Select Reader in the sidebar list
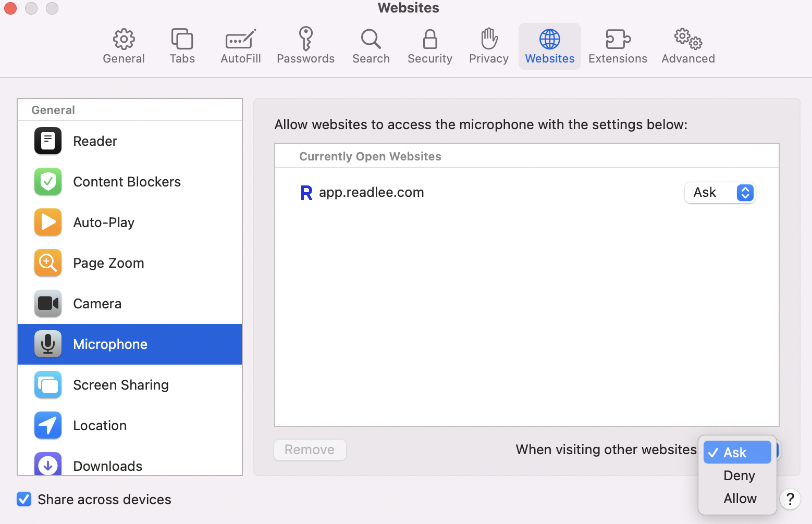The width and height of the screenshot is (812, 524). pyautogui.click(x=130, y=141)
